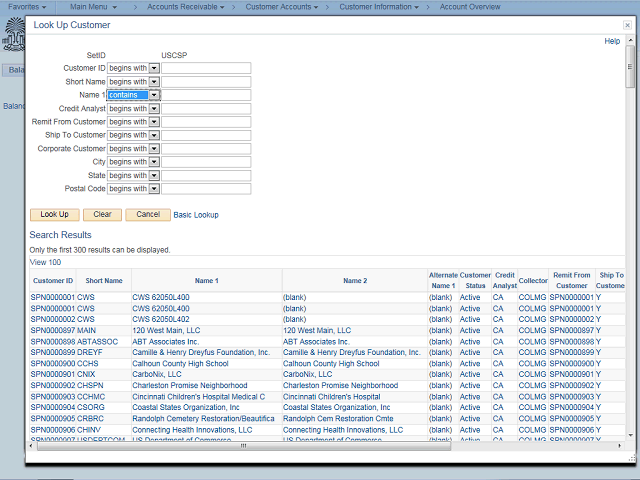Open the State operator dropdown

tap(154, 176)
